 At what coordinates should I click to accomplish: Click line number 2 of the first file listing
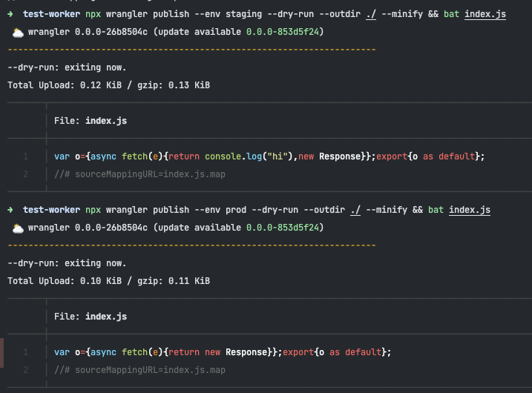26,174
